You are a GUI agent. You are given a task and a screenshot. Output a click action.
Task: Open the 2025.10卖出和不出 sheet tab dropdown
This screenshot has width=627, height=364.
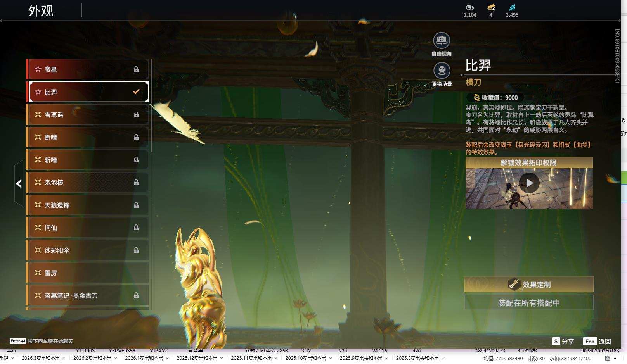[x=330, y=358]
